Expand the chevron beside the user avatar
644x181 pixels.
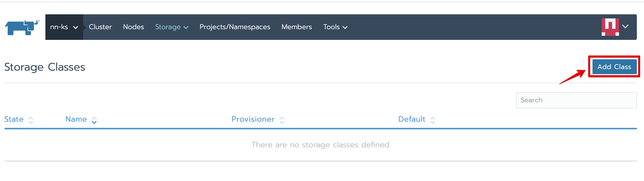pos(625,27)
